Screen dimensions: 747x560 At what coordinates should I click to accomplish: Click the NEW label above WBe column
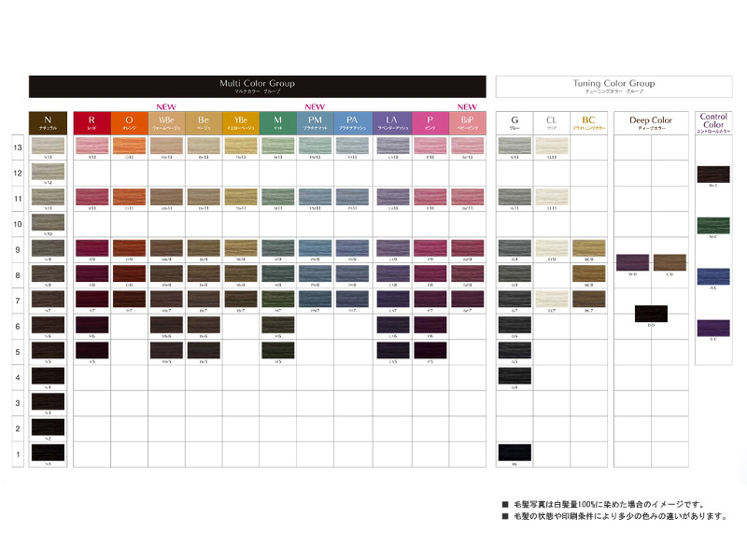tap(166, 106)
